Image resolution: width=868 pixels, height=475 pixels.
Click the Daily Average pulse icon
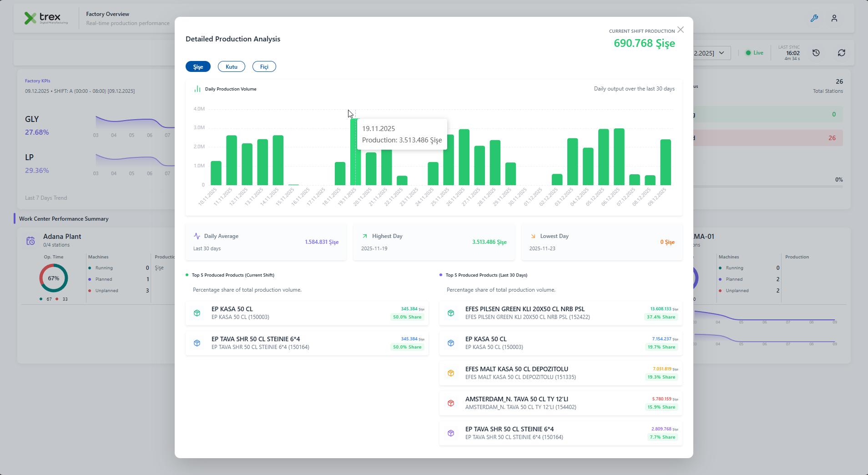tap(197, 236)
